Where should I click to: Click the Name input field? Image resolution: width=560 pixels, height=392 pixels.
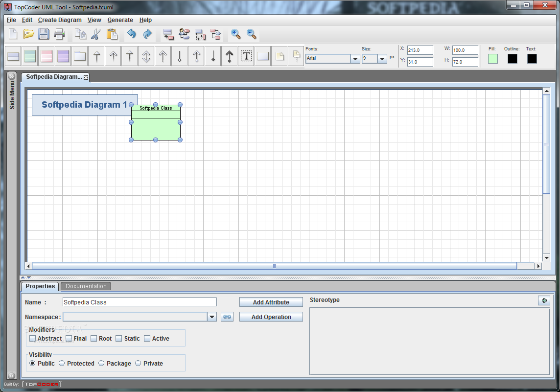point(140,302)
